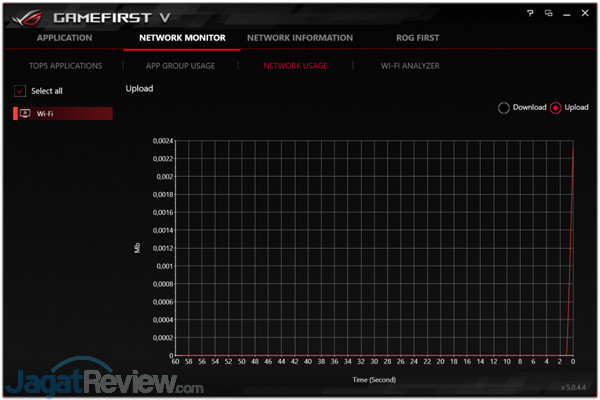Select the Wi-Fi adapter entry
This screenshot has width=600, height=400.
[x=63, y=113]
